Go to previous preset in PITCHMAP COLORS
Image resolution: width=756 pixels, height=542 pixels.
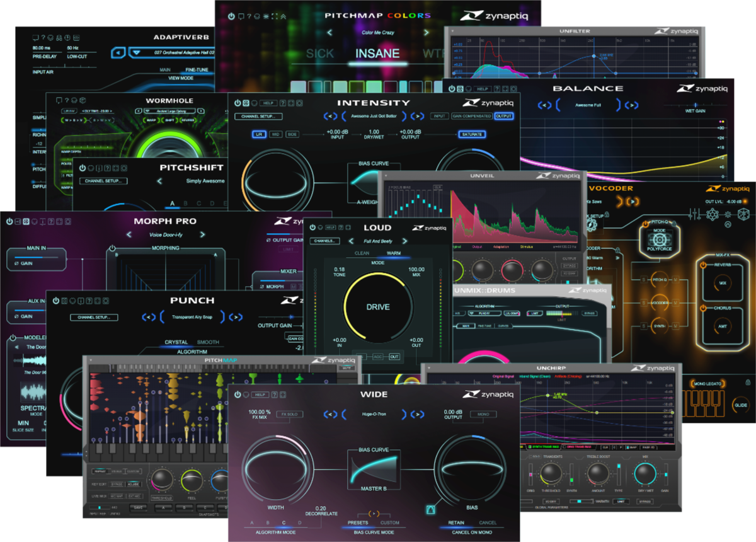coord(329,32)
